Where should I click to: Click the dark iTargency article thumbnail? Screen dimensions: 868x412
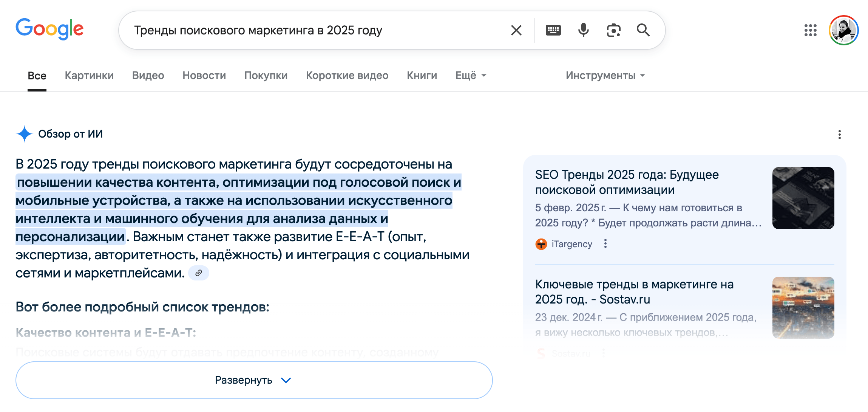[803, 198]
